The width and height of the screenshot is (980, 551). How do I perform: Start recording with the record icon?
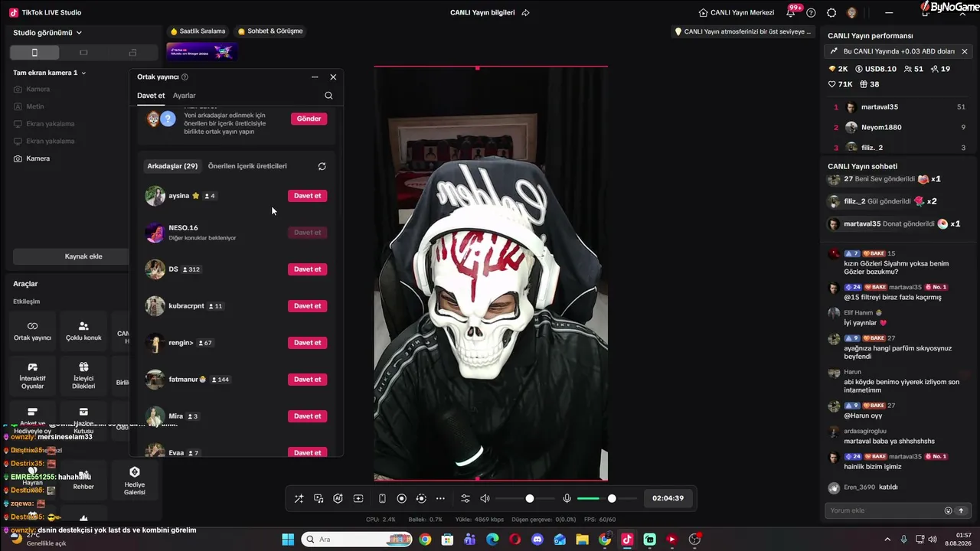pos(401,498)
